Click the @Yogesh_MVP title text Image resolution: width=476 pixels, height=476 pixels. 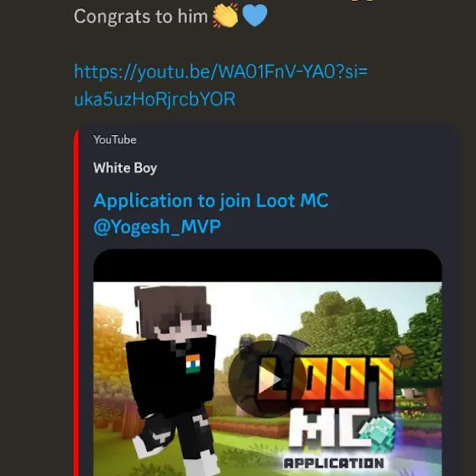[x=157, y=227]
